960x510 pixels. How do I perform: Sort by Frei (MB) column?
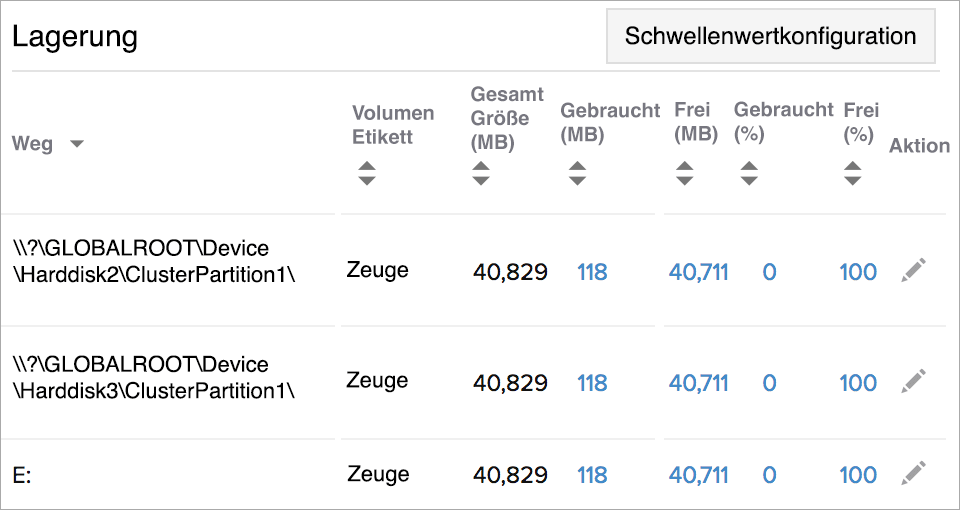click(x=684, y=173)
